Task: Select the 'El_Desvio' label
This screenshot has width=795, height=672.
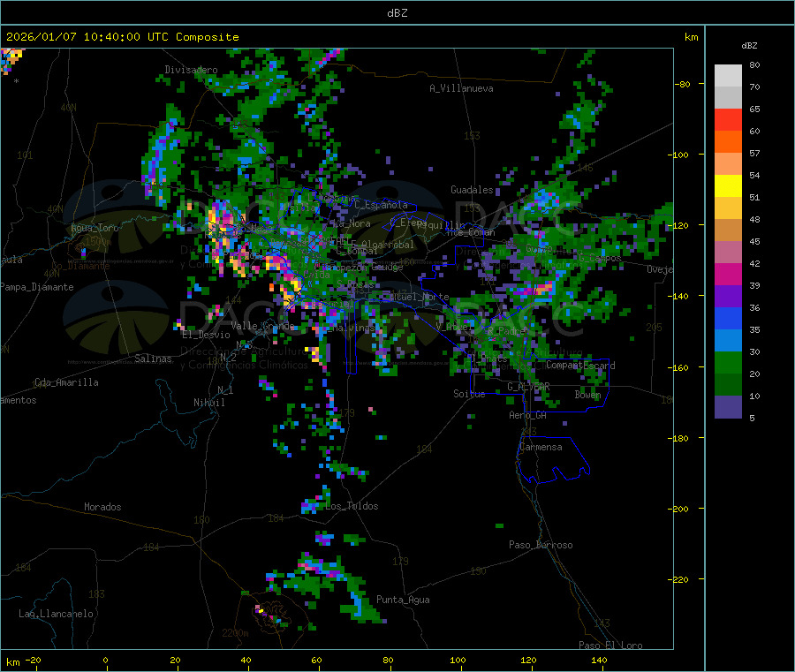Action: click(x=206, y=335)
